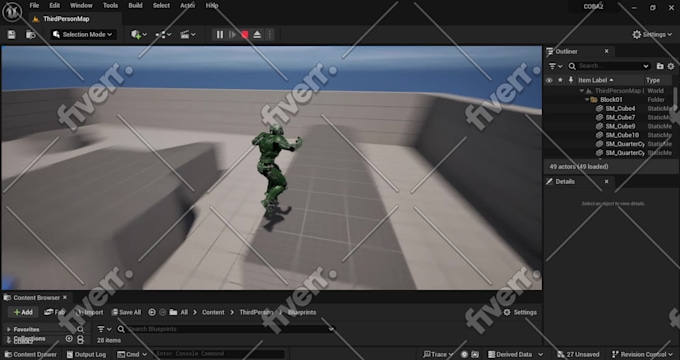
Task: Click the Search Blueprints field
Action: 226,329
